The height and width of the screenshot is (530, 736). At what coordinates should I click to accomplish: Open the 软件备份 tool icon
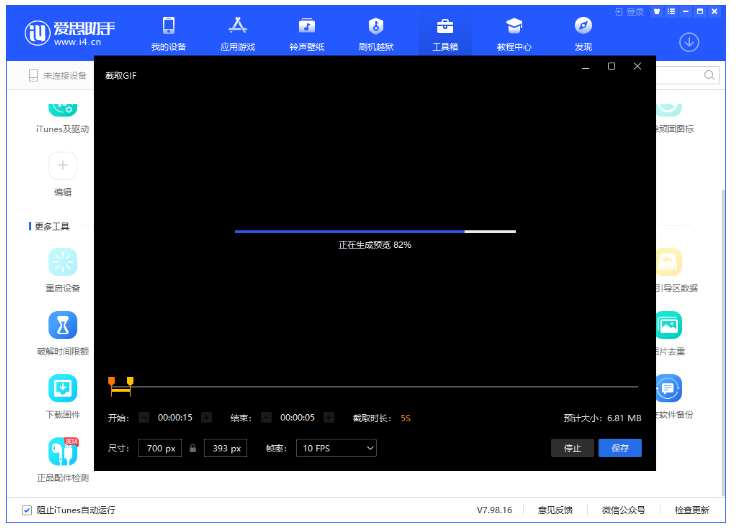click(669, 388)
